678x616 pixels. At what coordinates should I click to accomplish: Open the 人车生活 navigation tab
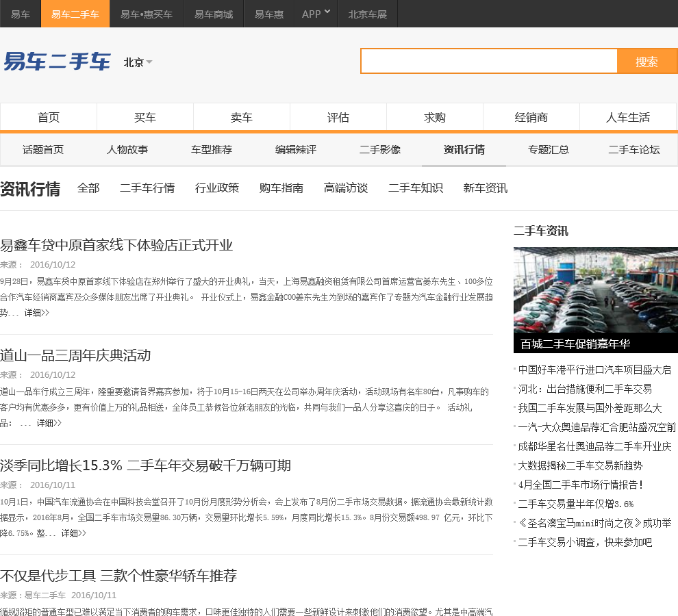pyautogui.click(x=628, y=117)
